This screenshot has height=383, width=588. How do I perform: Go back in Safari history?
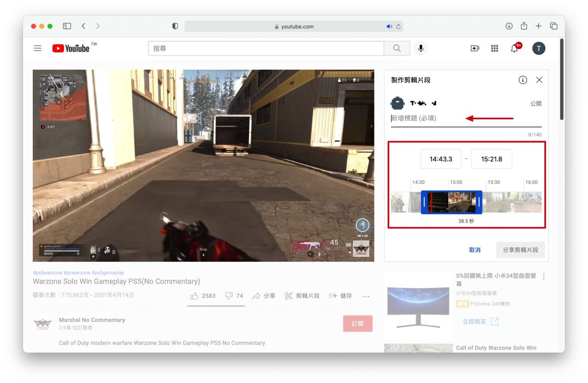coord(83,26)
